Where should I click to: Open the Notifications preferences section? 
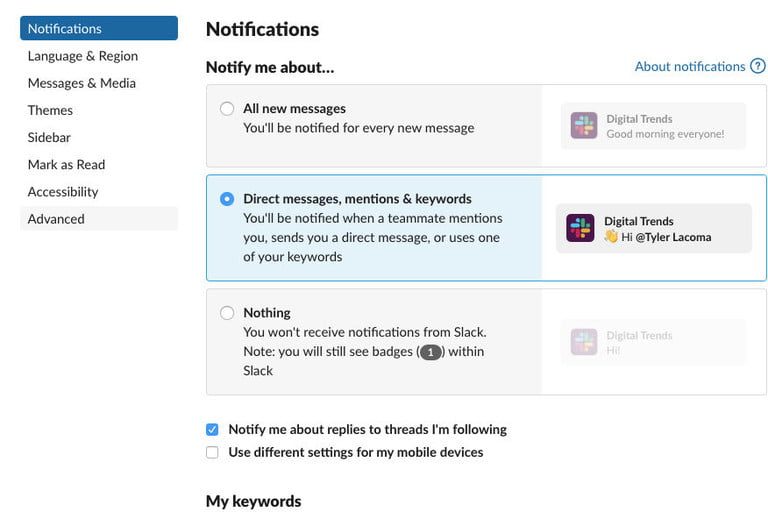click(98, 29)
